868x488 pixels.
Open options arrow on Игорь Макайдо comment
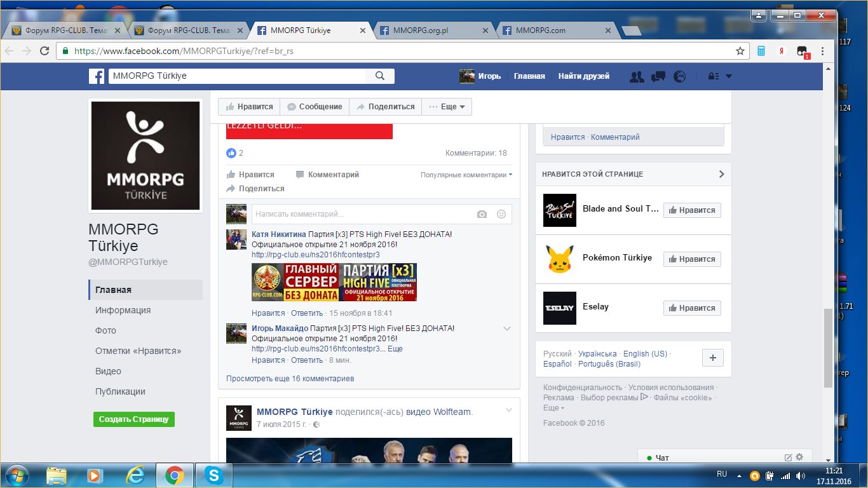coord(507,329)
